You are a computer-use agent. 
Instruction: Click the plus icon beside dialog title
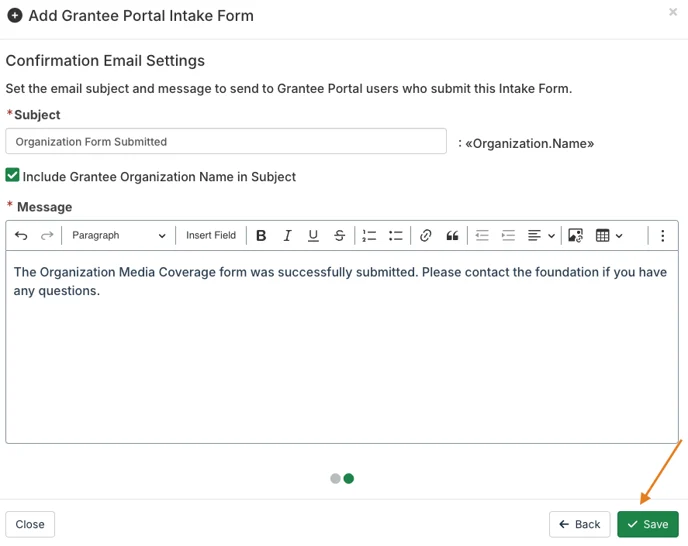pos(15,15)
